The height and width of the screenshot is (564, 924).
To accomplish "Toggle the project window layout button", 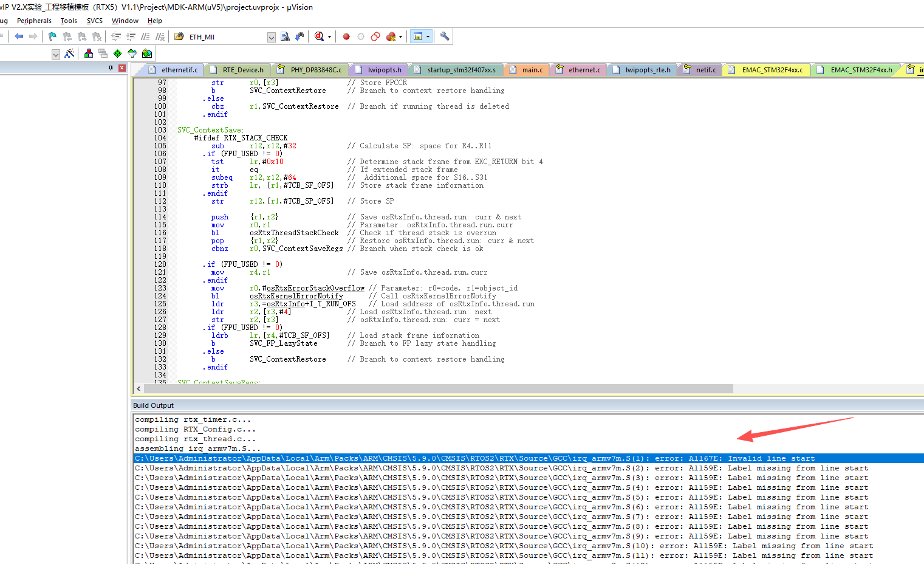I will (x=418, y=36).
